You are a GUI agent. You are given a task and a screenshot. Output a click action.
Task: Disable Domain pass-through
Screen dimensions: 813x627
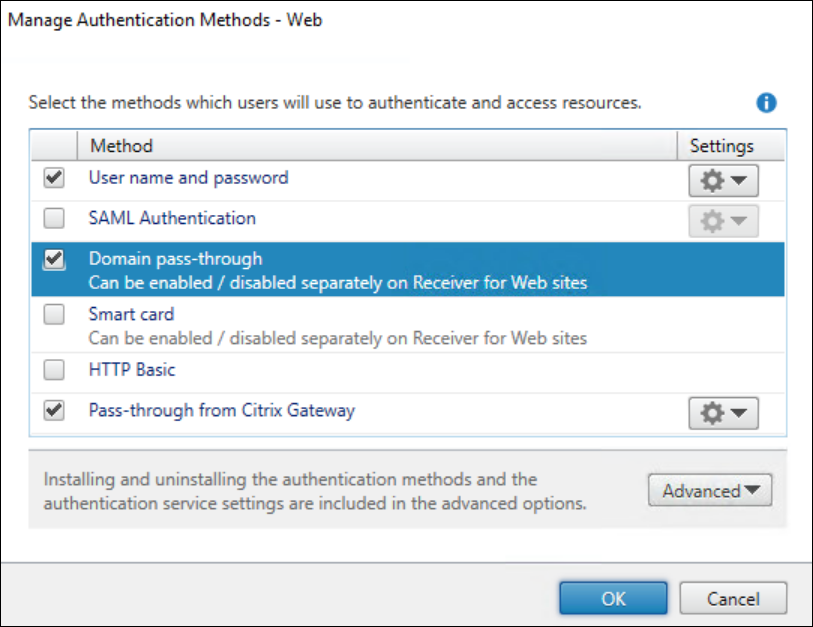tap(54, 257)
